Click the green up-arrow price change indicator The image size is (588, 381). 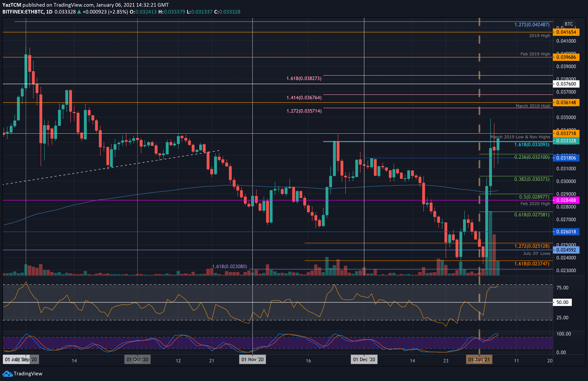coord(79,12)
